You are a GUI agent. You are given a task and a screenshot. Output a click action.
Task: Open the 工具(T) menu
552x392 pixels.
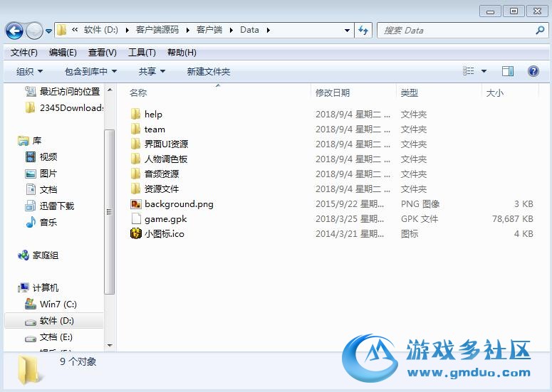click(x=142, y=53)
